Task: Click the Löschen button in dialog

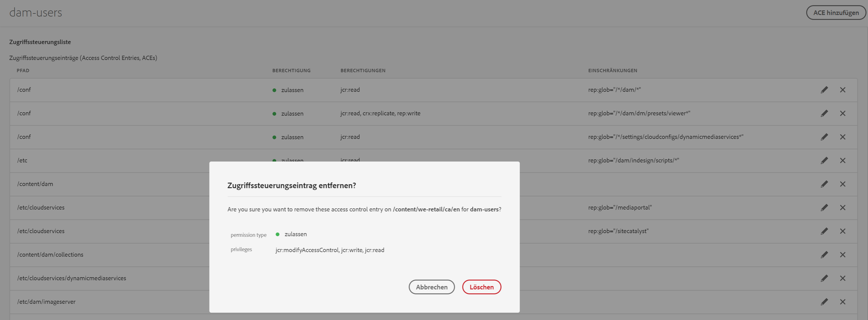Action: (x=481, y=287)
